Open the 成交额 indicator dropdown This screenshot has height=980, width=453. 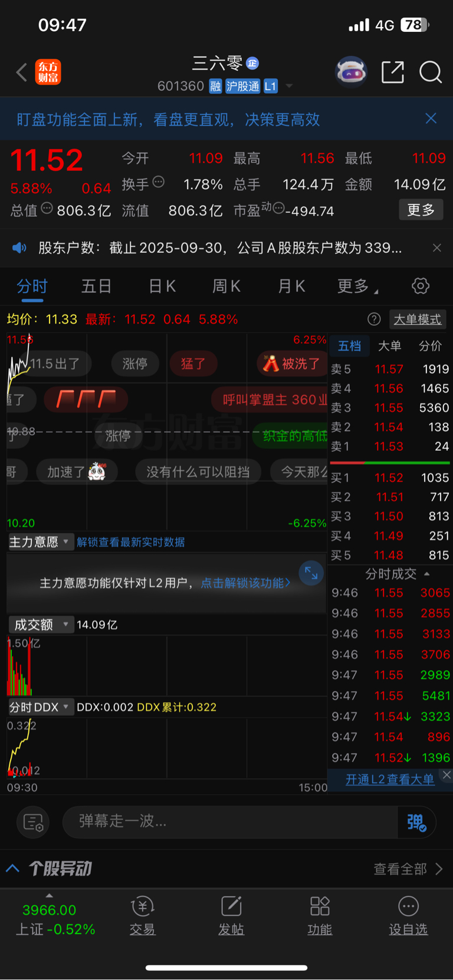click(40, 625)
